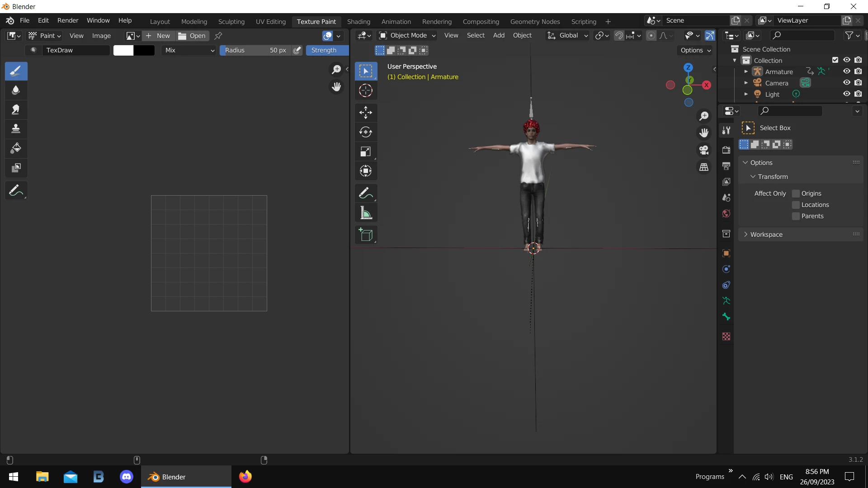Screen dimensions: 868x488
Task: Expand the Workspace panel
Action: pyautogui.click(x=766, y=235)
